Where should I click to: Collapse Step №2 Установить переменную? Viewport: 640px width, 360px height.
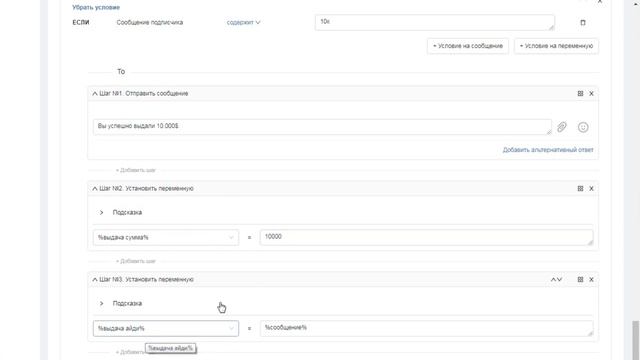tap(95, 189)
